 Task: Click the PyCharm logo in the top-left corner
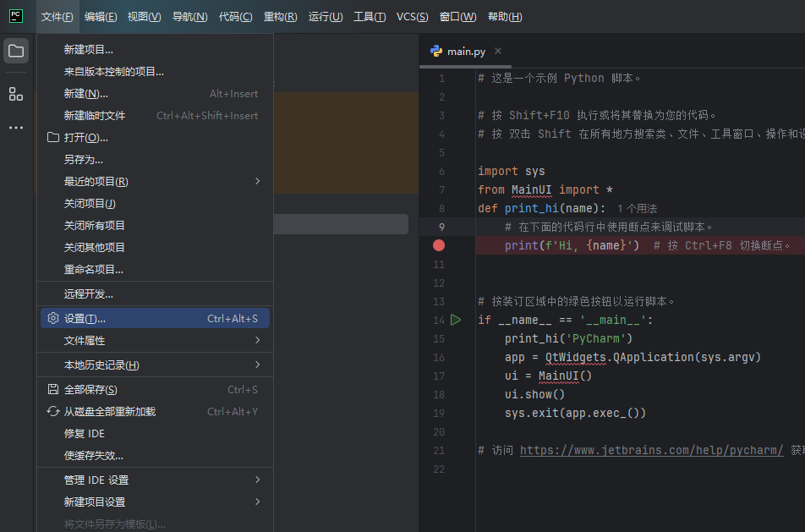[15, 15]
